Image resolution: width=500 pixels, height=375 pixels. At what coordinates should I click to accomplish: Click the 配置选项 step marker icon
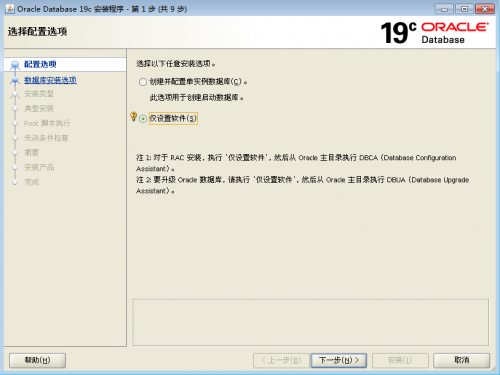[x=15, y=65]
